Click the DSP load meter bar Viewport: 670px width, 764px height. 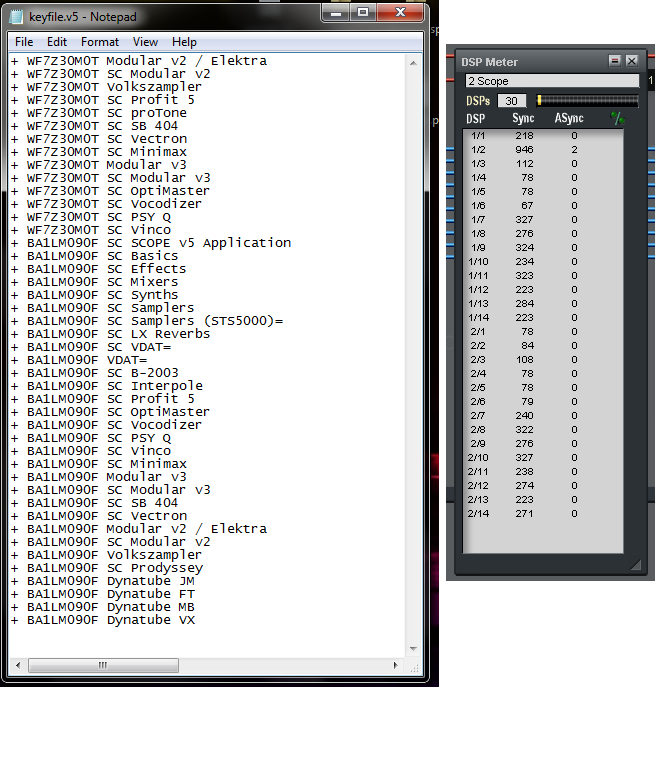587,101
